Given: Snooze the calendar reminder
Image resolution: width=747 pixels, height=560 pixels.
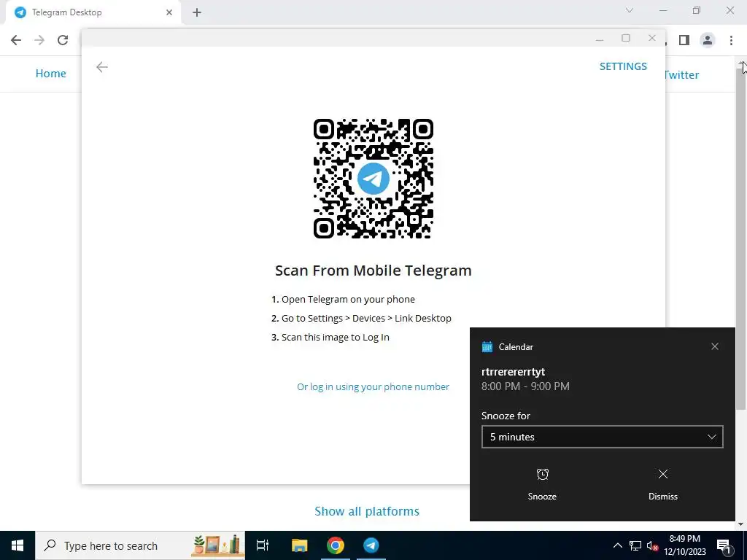Looking at the screenshot, I should pos(542,484).
